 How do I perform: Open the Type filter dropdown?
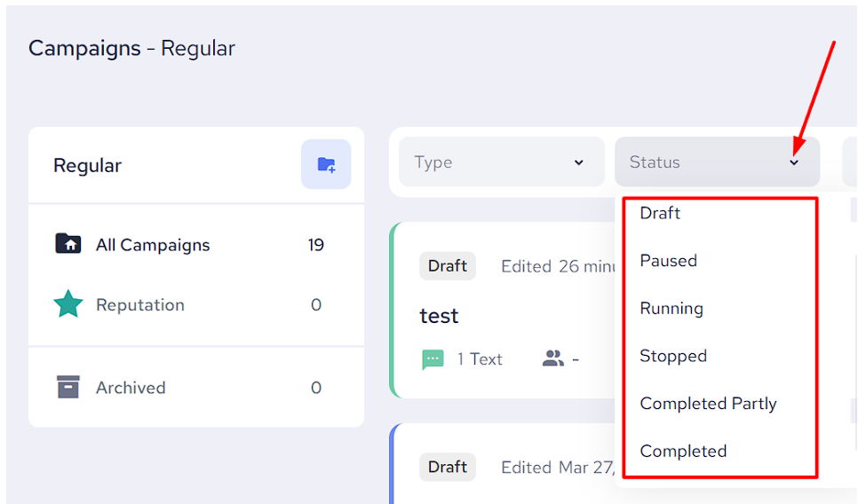click(x=501, y=162)
